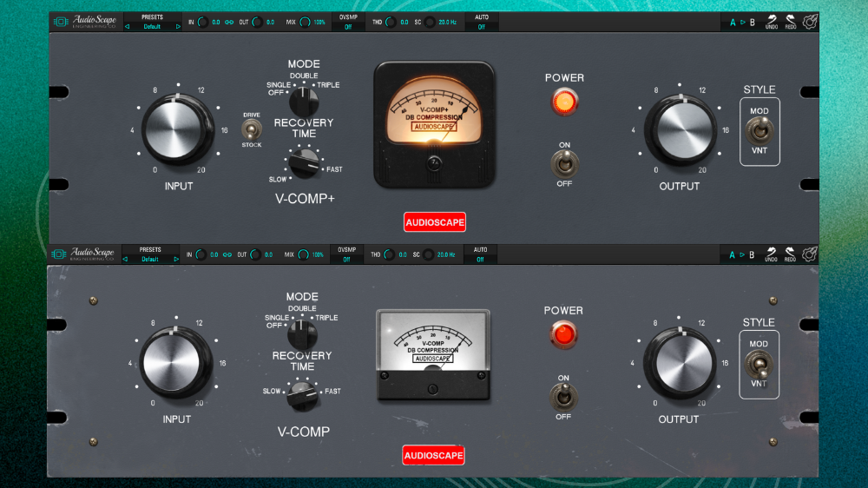Click the Redo icon in V-COMP toolbar
This screenshot has width=868, height=488.
pyautogui.click(x=790, y=254)
